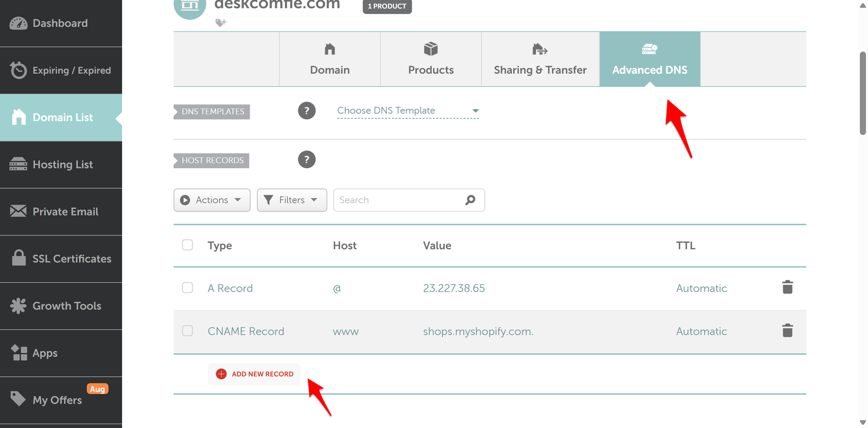Check the CNAME Record row checkbox
The height and width of the screenshot is (428, 868).
188,330
